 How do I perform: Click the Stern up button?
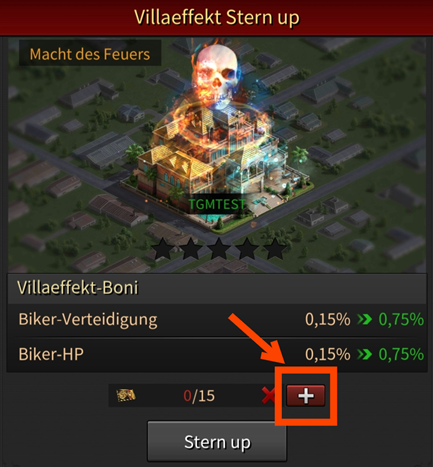217,442
